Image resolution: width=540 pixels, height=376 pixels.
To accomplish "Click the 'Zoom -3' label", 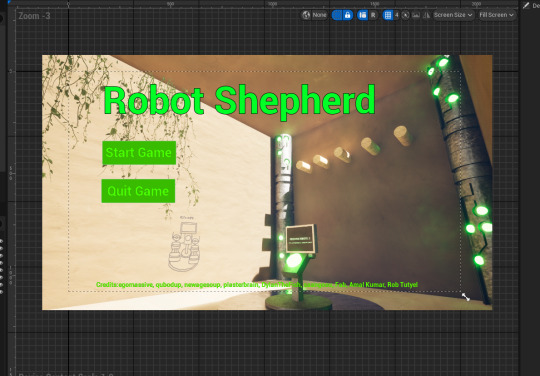I will click(x=34, y=16).
